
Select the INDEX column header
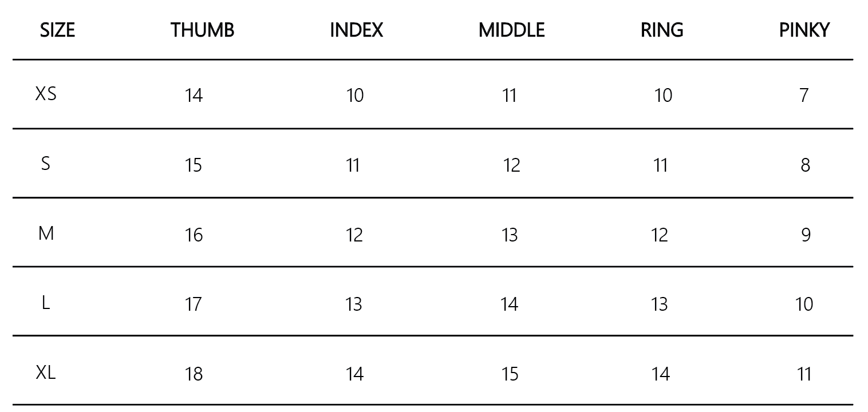pyautogui.click(x=356, y=30)
